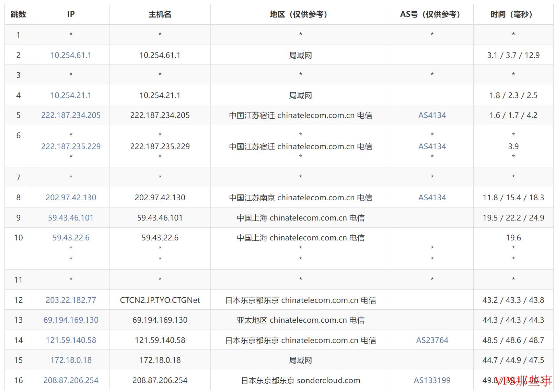The image size is (556, 392).
Task: Click hop number 16
Action: (x=19, y=380)
